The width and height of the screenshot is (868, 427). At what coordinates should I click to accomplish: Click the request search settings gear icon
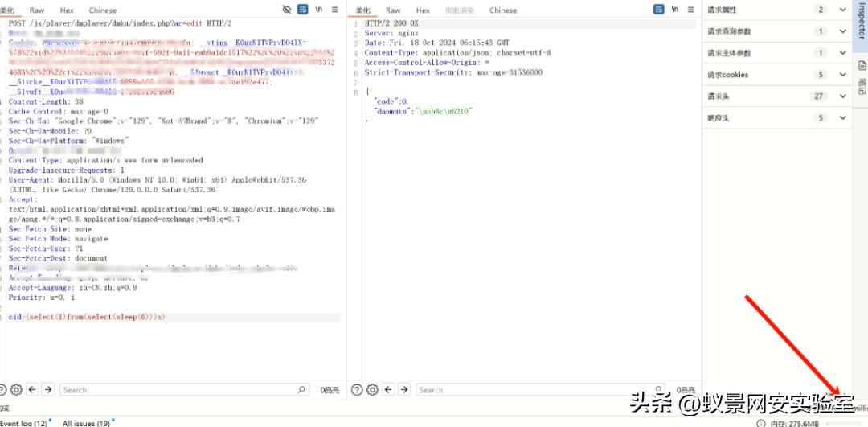coord(16,389)
